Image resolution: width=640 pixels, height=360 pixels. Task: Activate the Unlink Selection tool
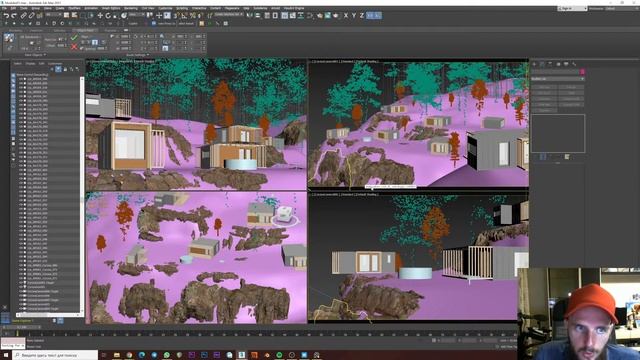[x=31, y=16]
